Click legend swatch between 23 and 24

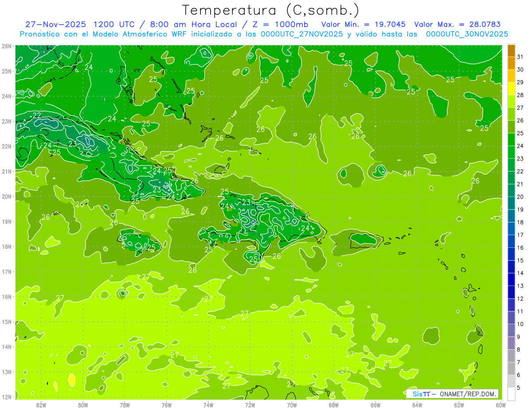point(511,152)
